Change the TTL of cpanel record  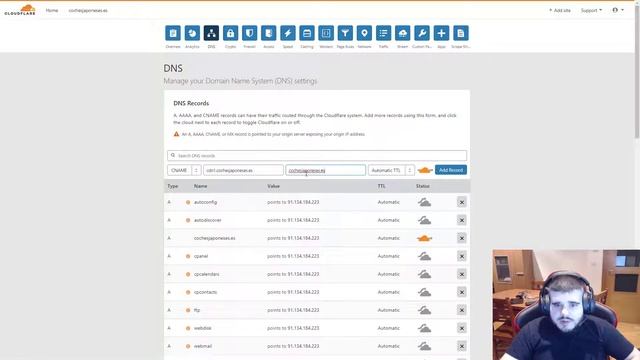pos(389,256)
